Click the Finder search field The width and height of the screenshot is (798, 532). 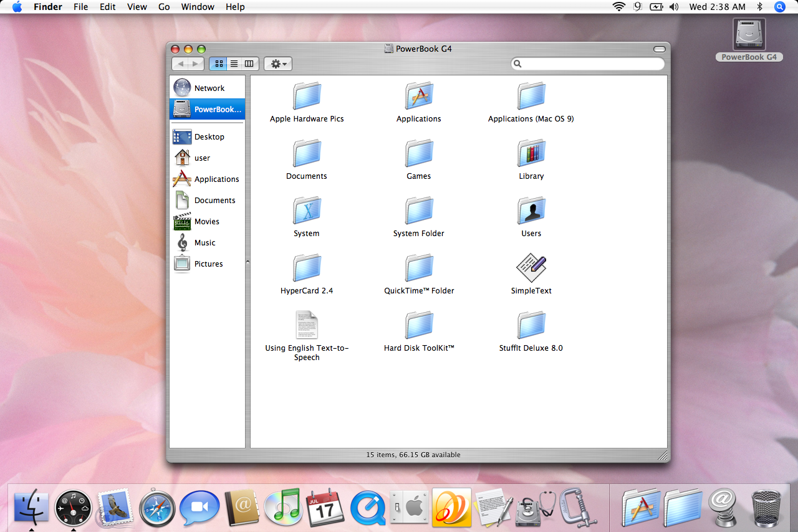[x=588, y=64]
